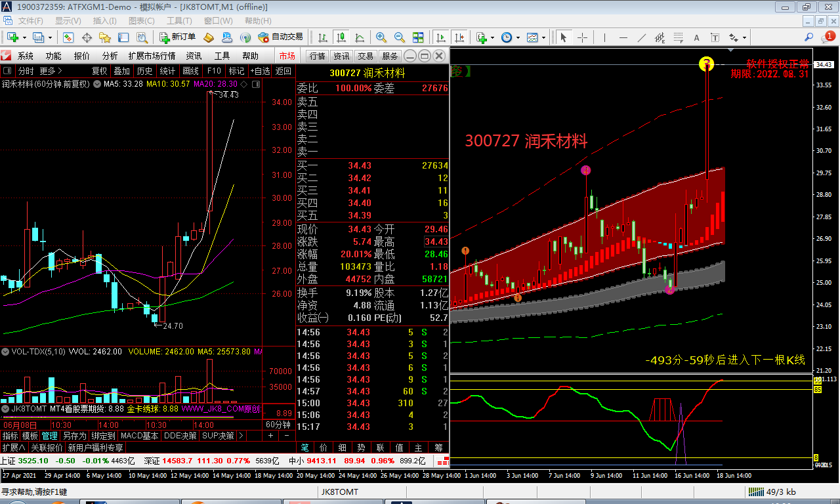Click the 复权 button
The width and height of the screenshot is (840, 504).
click(x=99, y=71)
